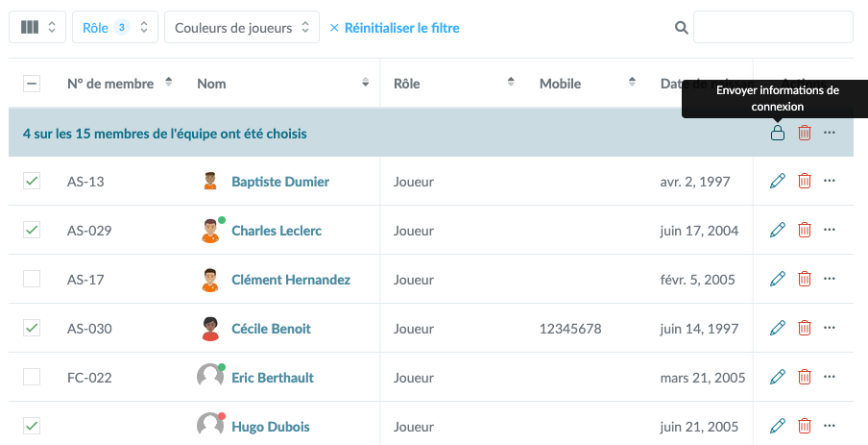Delete Clément Hernandez using trash icon
The width and height of the screenshot is (868, 445).
coord(805,279)
